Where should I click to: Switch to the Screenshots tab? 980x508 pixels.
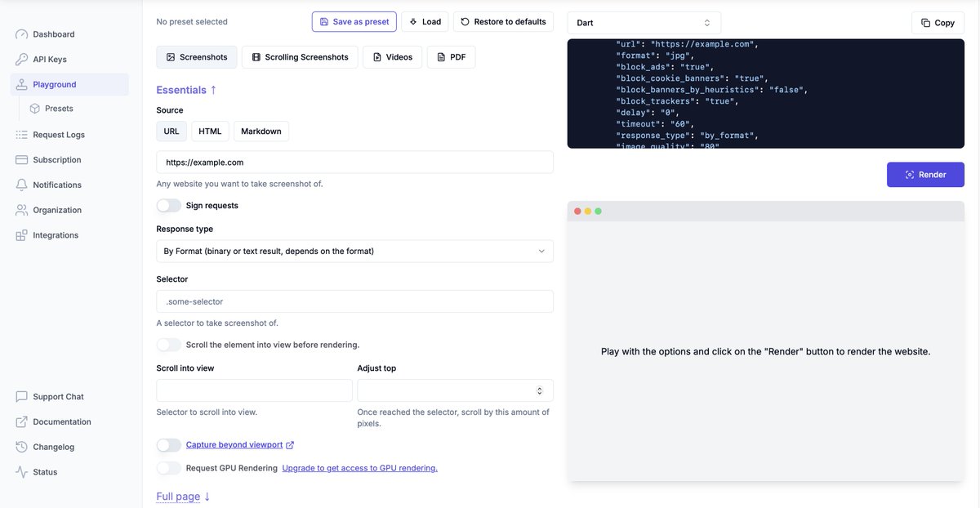(x=197, y=57)
